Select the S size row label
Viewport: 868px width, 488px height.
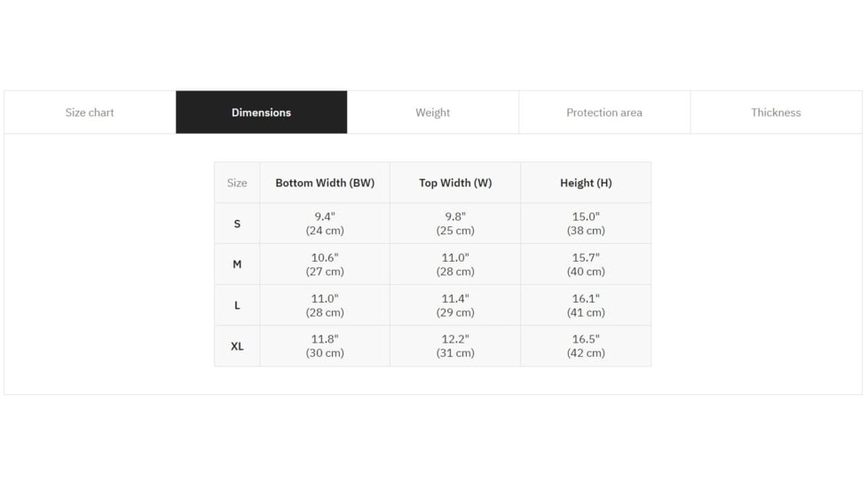pyautogui.click(x=237, y=224)
